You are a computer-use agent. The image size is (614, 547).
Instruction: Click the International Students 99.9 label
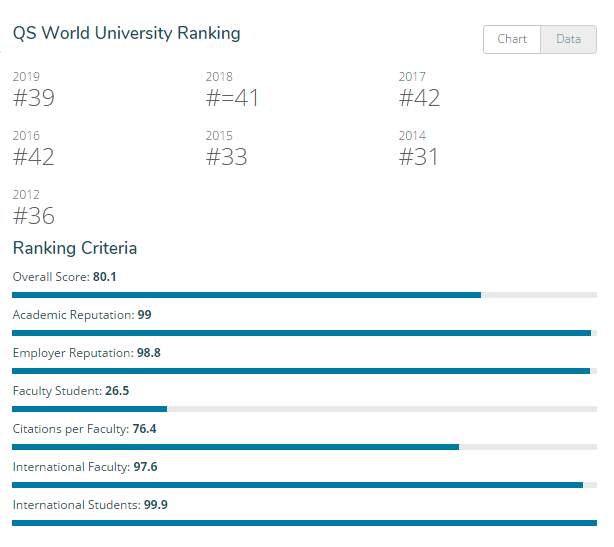click(90, 505)
